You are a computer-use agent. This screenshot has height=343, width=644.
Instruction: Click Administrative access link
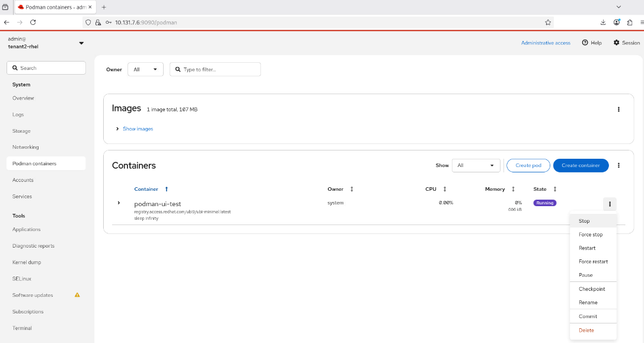[546, 43]
